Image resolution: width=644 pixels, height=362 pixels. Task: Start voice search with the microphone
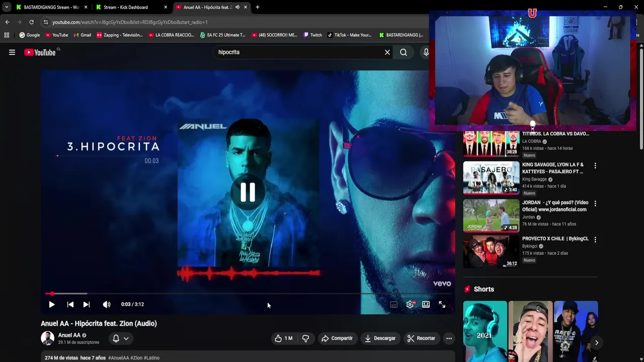point(426,52)
